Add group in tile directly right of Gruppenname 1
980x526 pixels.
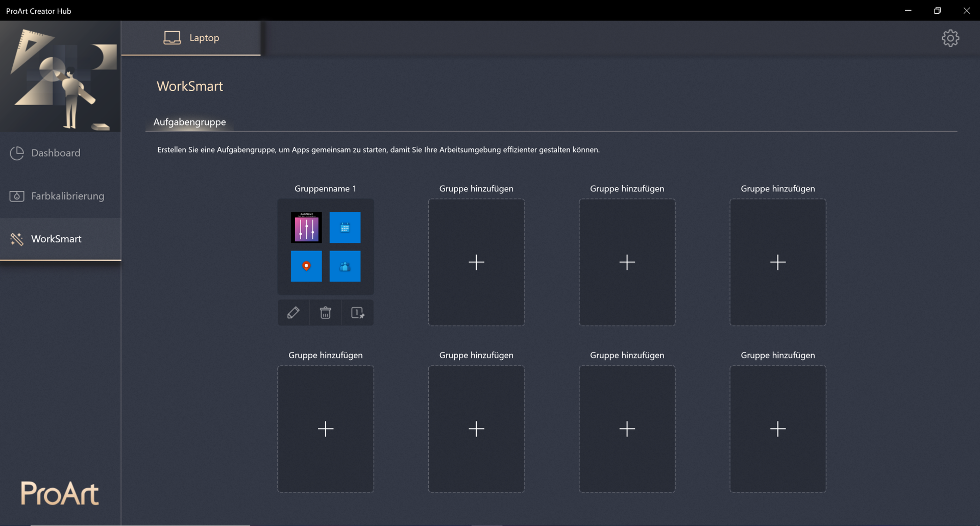(x=476, y=262)
